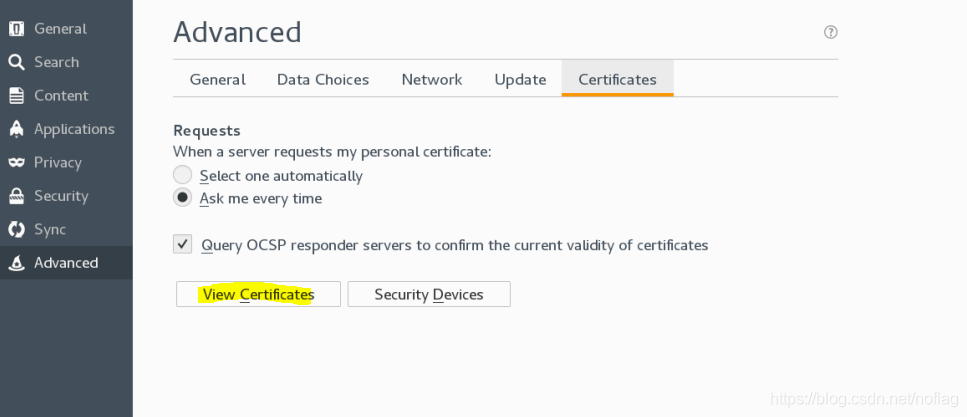Go to the General tab under Advanced

[x=218, y=80]
